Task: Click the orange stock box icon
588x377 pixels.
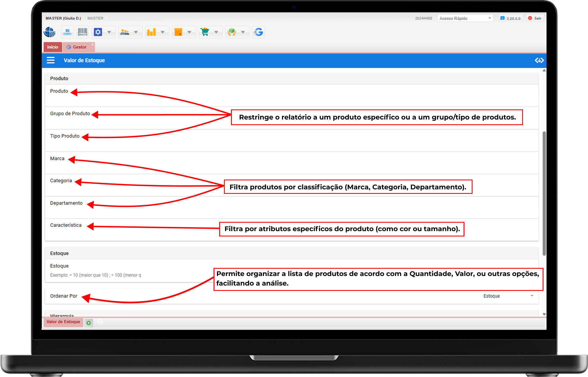Action: (x=178, y=32)
